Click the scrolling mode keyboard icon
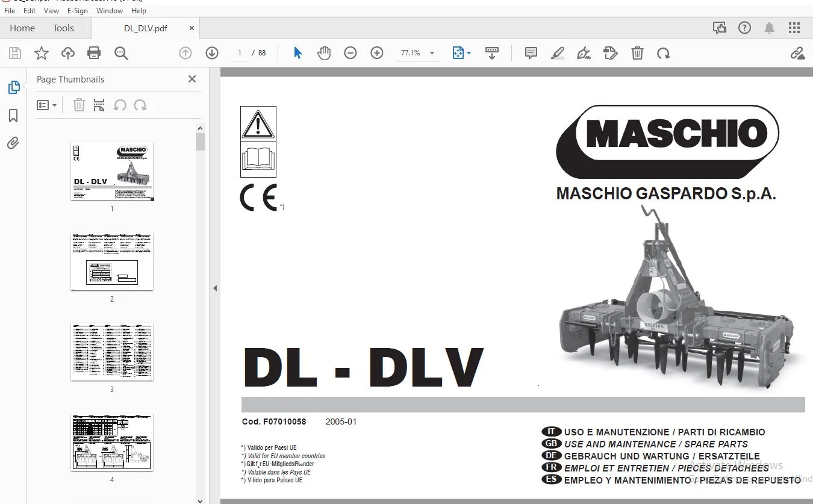 click(x=492, y=53)
